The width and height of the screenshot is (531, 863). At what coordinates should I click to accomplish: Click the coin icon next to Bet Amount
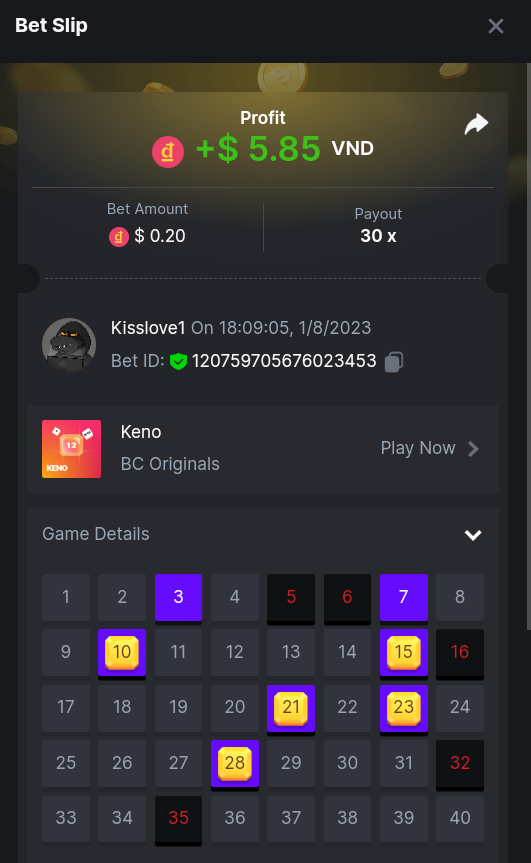tap(119, 237)
